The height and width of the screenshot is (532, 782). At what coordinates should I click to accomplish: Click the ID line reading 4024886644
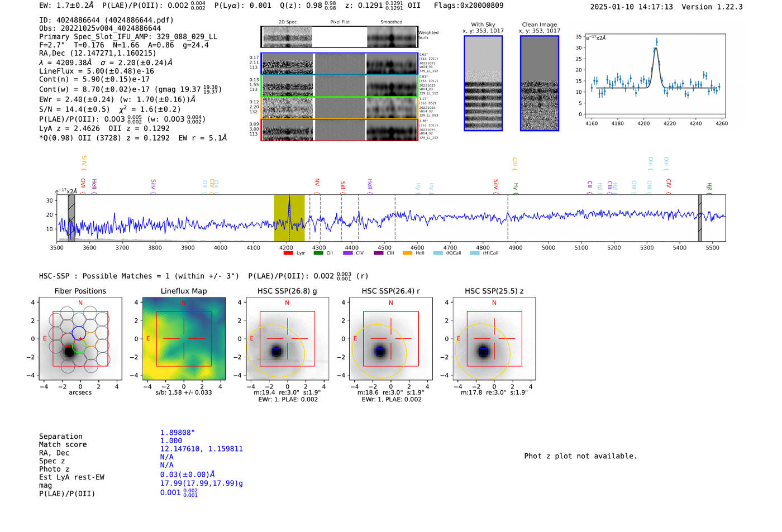pyautogui.click(x=106, y=20)
